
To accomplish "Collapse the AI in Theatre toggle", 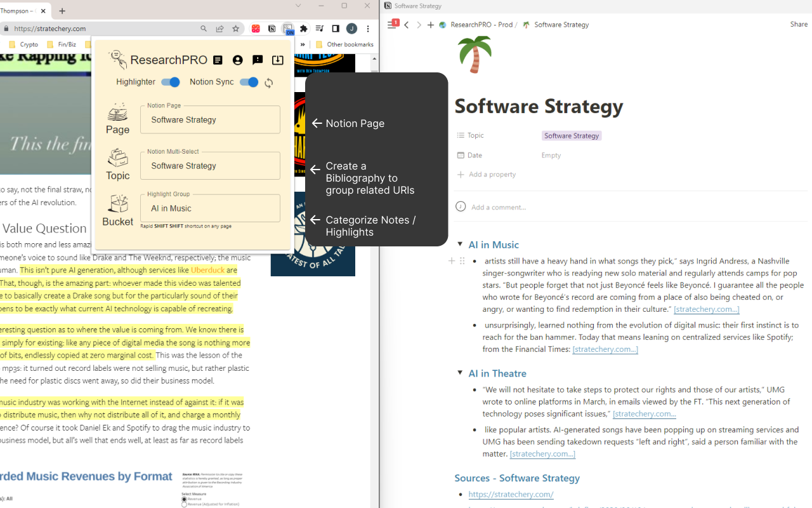I will 460,373.
